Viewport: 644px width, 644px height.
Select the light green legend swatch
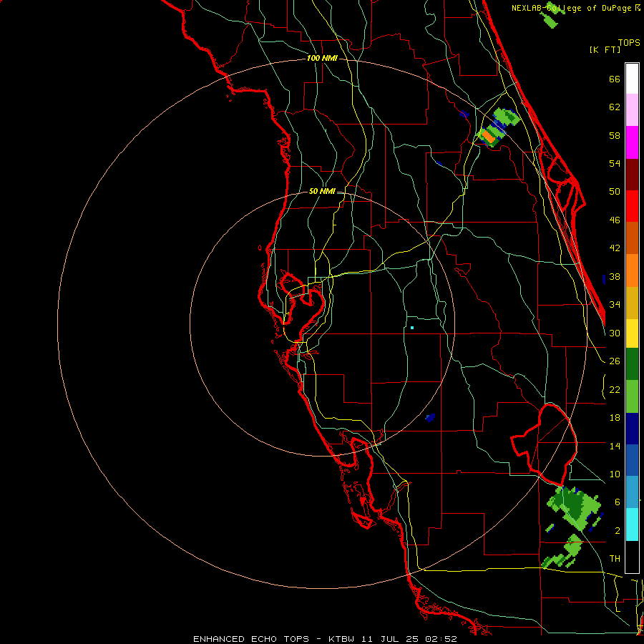[x=632, y=396]
